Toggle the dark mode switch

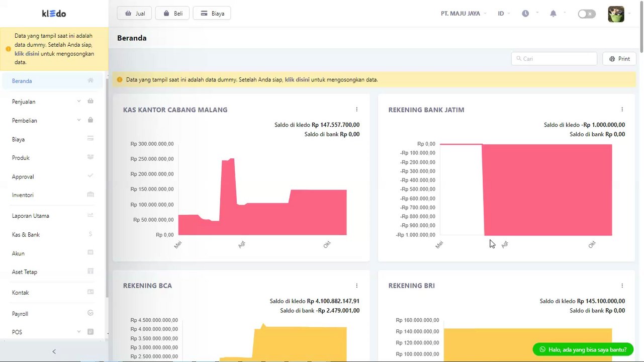coord(587,14)
